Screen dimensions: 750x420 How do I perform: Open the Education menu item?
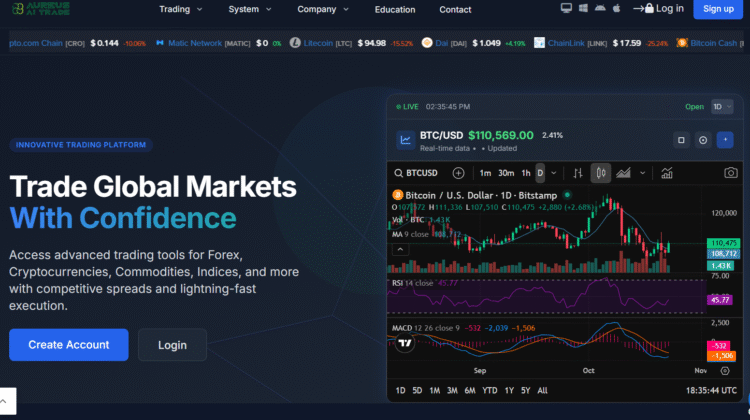395,9
